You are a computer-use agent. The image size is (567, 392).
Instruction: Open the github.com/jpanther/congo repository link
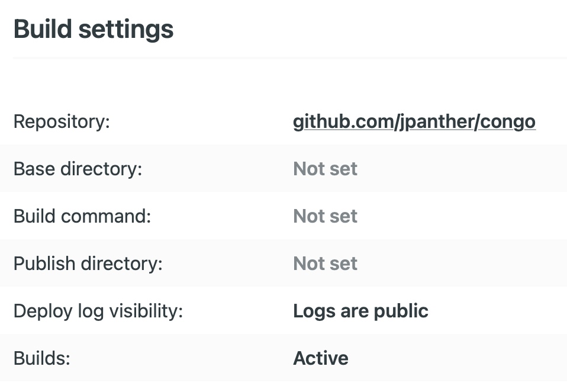(414, 121)
